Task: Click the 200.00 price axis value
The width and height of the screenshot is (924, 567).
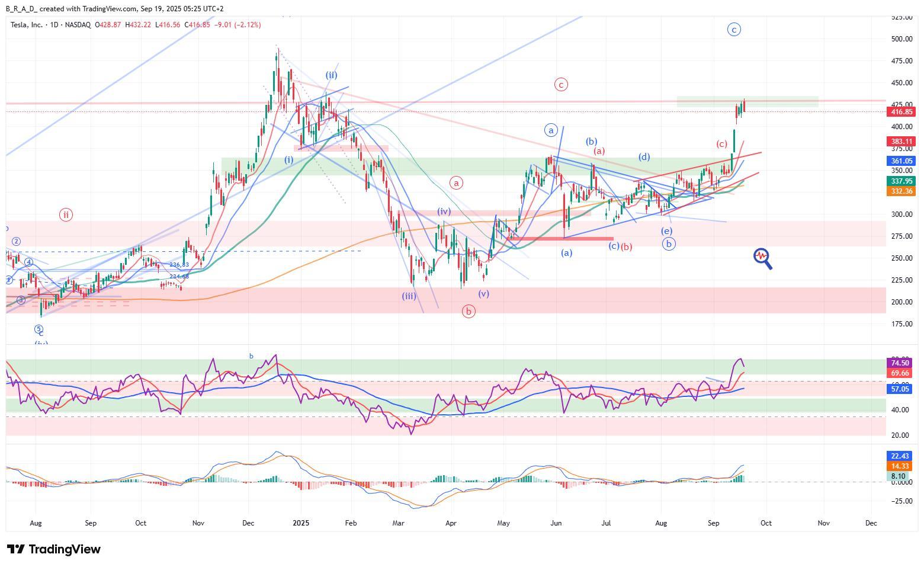Action: point(901,302)
